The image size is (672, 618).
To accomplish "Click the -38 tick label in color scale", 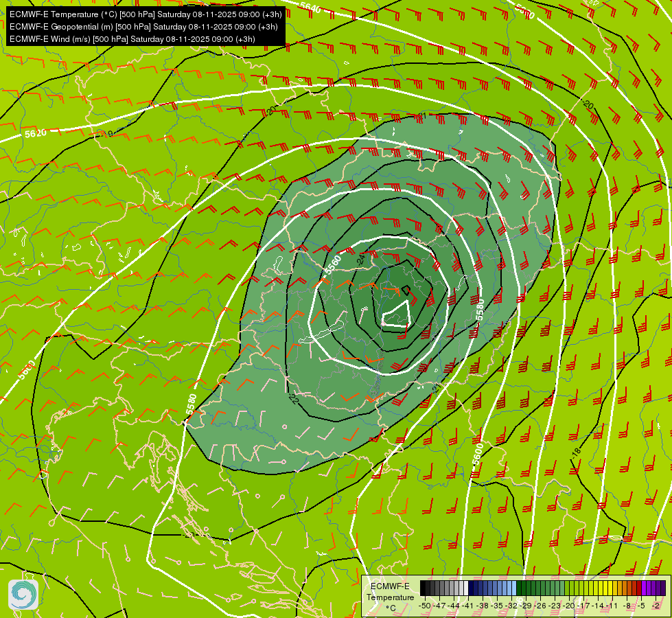I will point(483,606).
